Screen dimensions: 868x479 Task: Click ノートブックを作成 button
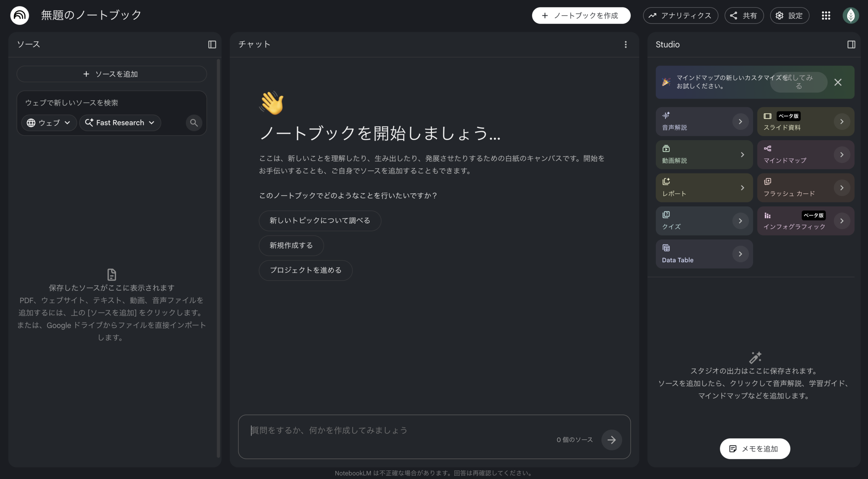pos(581,15)
